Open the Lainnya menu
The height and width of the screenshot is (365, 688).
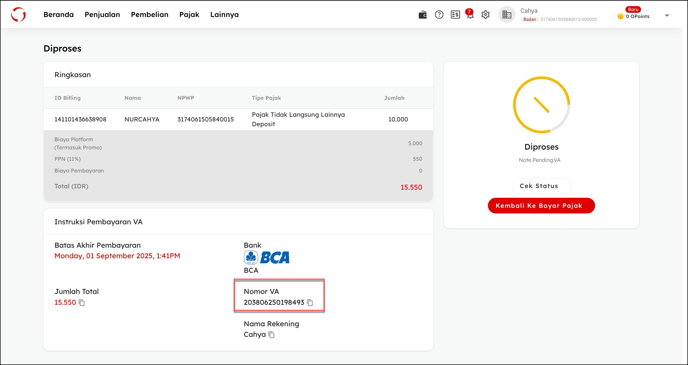(224, 14)
